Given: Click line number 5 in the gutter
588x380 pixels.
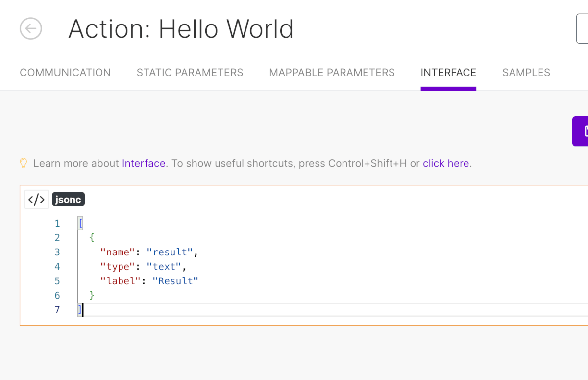Looking at the screenshot, I should click(57, 281).
